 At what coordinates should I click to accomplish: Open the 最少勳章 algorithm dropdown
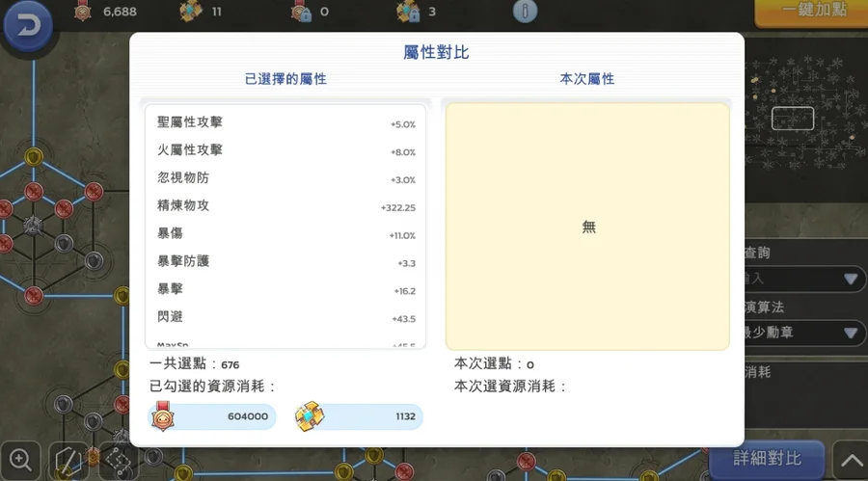[803, 333]
